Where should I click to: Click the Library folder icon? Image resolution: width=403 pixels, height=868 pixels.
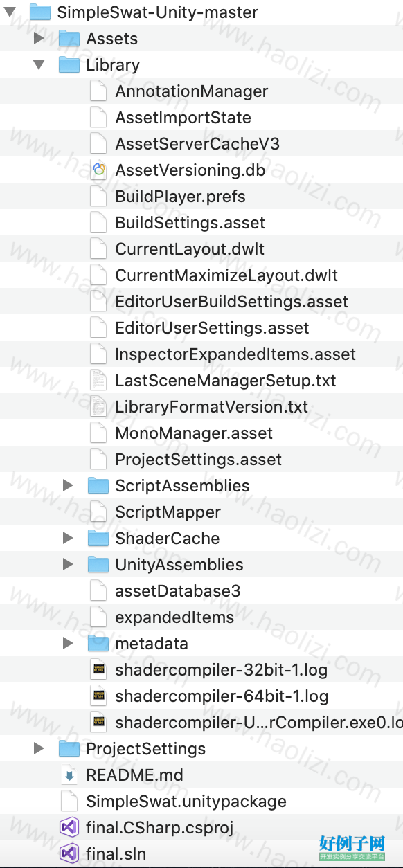[69, 65]
